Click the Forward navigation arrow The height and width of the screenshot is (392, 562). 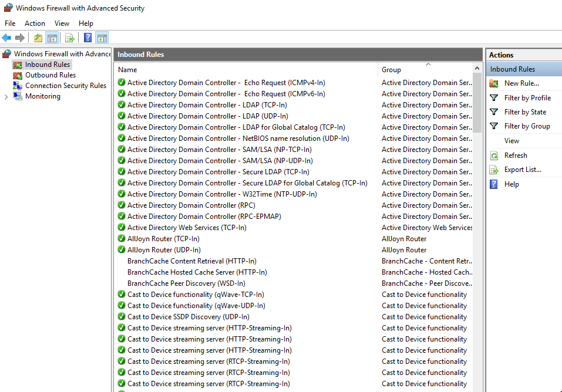tap(19, 38)
